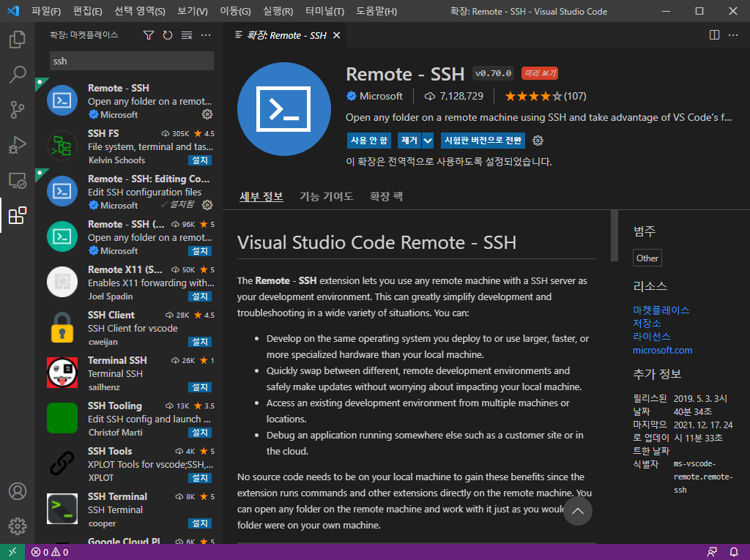This screenshot has height=560, width=750.
Task: Switch to the 확장 팩 tab
Action: (x=386, y=196)
